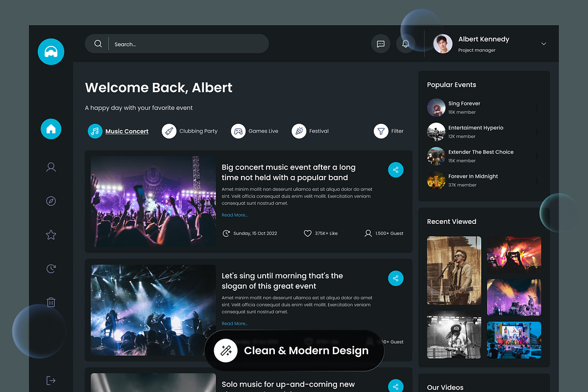
Task: Open the history clock sidebar icon
Action: 51,269
